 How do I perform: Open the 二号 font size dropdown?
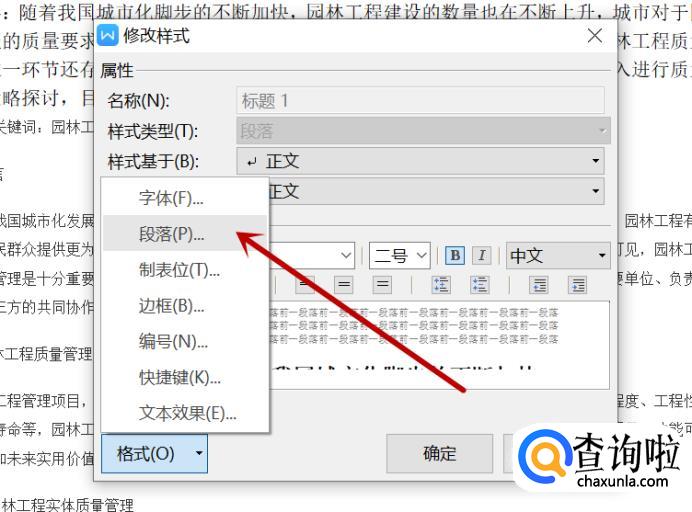click(400, 256)
